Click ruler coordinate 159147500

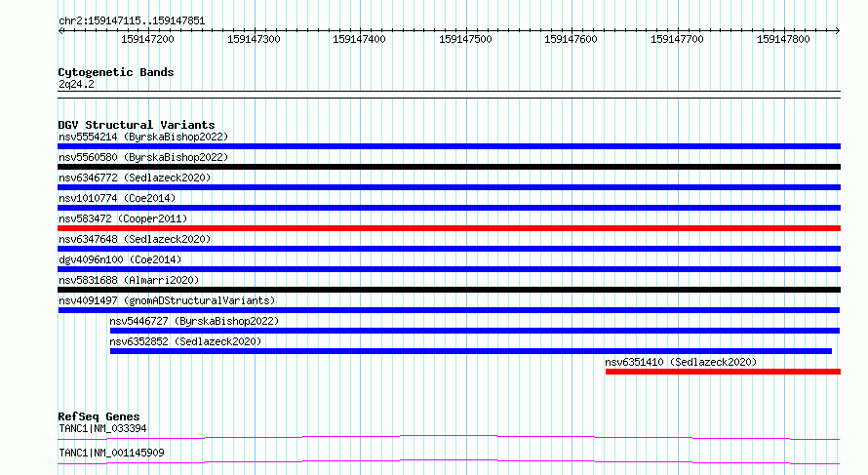pos(465,39)
